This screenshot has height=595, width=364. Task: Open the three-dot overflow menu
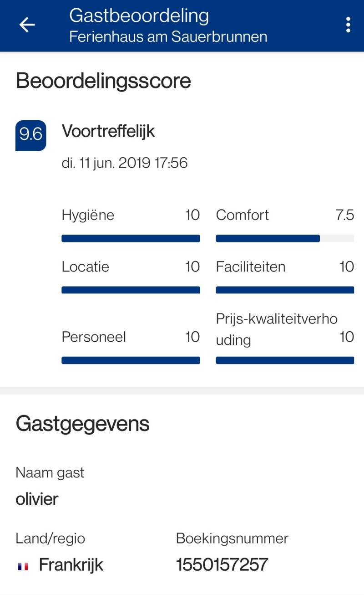click(348, 25)
